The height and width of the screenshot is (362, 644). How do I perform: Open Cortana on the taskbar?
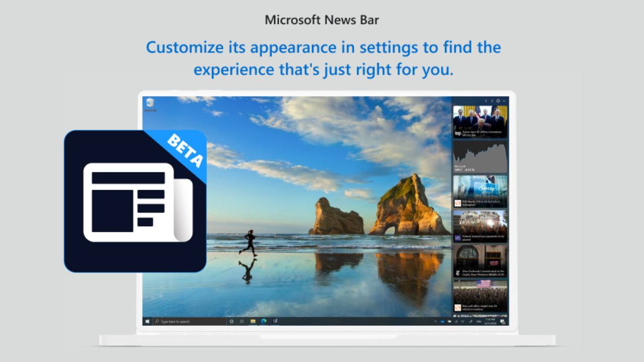tap(231, 320)
